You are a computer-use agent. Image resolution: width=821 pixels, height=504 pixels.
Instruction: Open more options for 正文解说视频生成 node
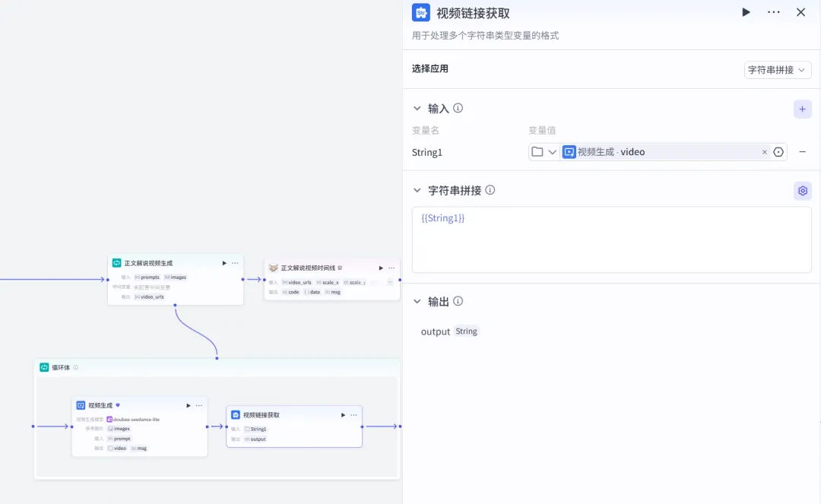(x=235, y=263)
